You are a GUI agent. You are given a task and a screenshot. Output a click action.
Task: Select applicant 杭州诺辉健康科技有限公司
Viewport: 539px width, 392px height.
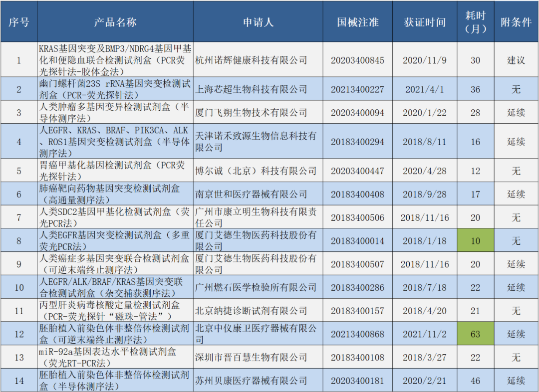[251, 60]
